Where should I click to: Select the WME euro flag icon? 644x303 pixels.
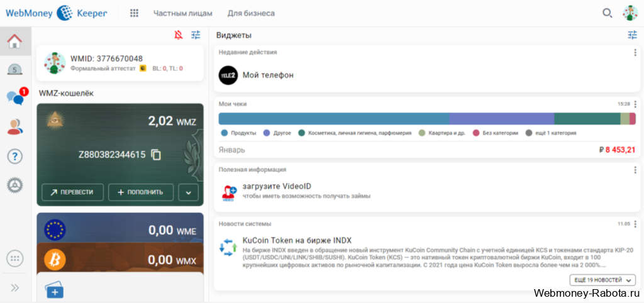coord(55,230)
